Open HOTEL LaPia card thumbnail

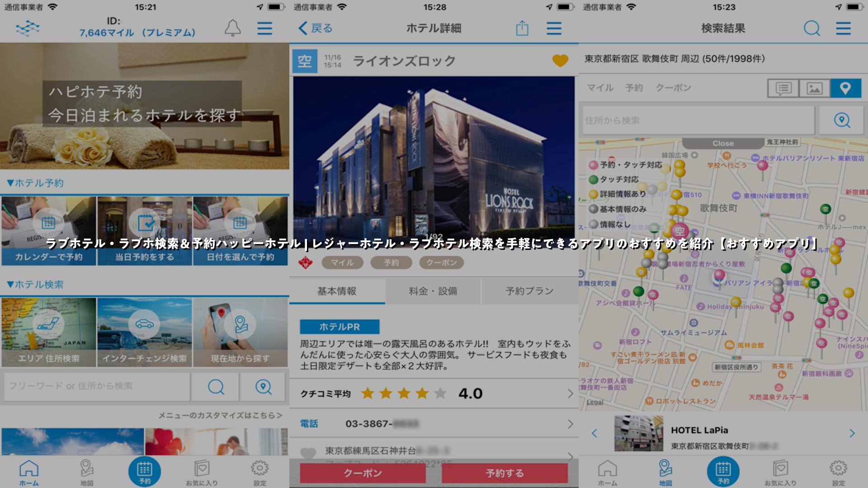639,434
